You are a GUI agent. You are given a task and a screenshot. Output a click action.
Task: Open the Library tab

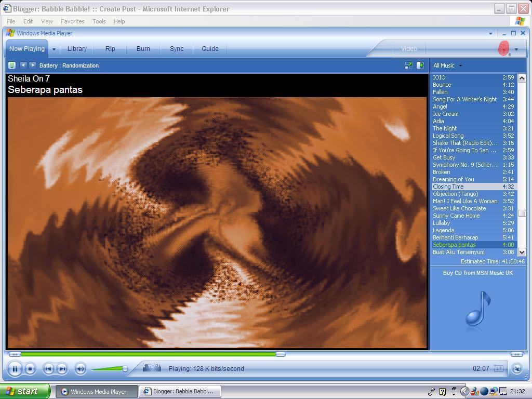pos(77,48)
